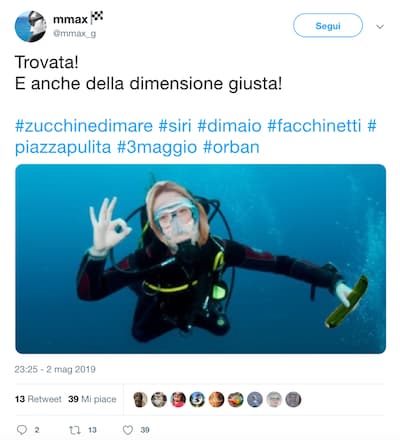Open the #3maggio hashtag link

click(157, 147)
